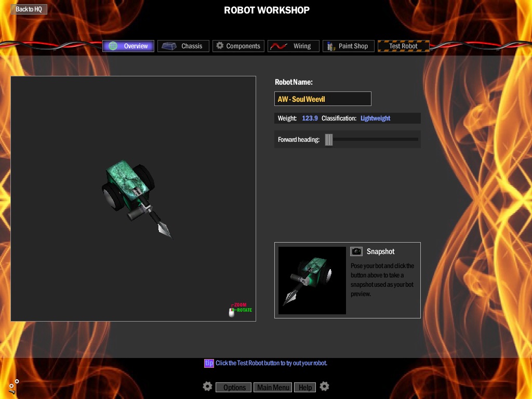Click the weight value 123.9

click(310, 118)
